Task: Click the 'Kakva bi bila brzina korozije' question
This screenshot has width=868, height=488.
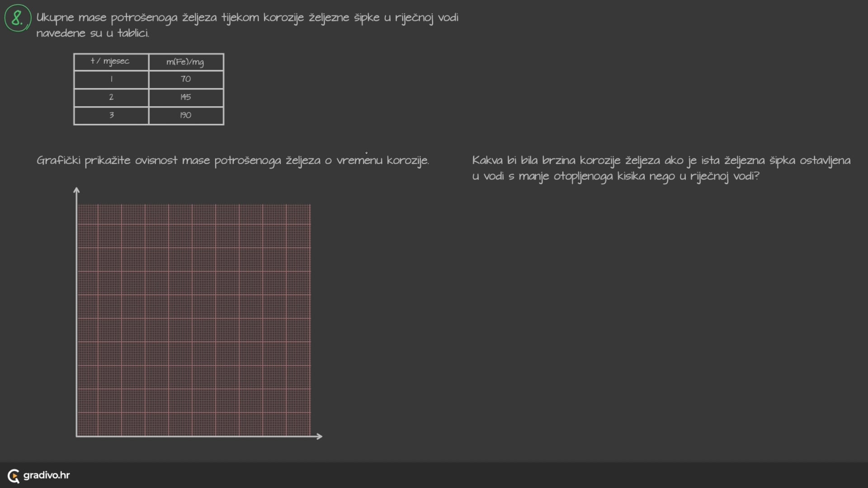Action: coord(661,168)
